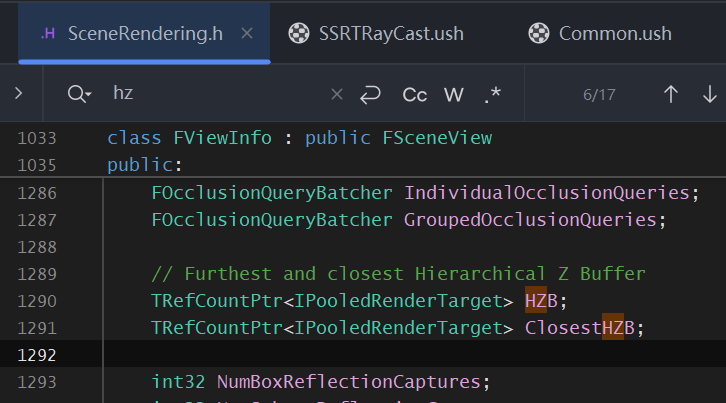Toggle whole Words search option
This screenshot has width=726, height=403.
tap(454, 94)
